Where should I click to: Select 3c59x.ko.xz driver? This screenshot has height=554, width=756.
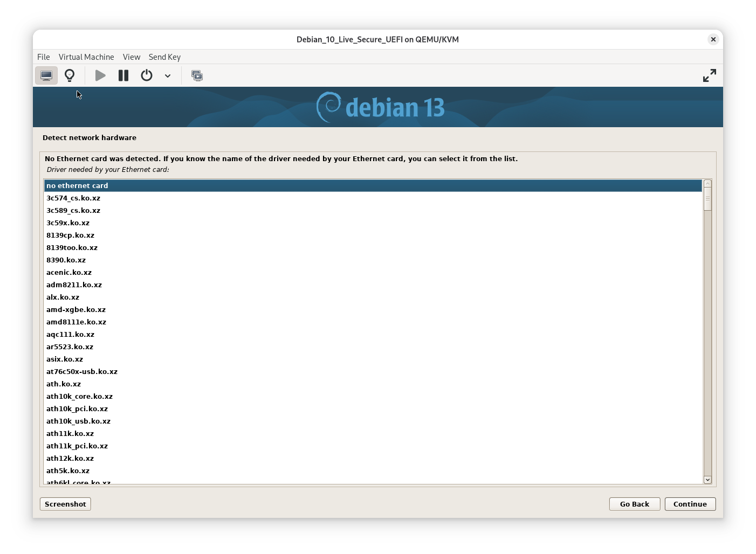373,223
